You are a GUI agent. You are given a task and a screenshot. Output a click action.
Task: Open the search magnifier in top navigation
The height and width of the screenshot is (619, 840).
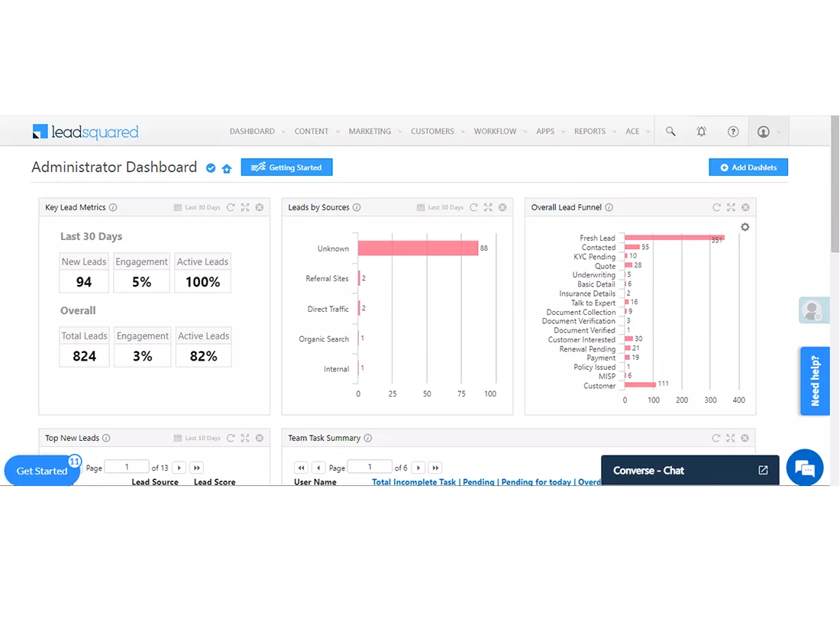(x=670, y=131)
